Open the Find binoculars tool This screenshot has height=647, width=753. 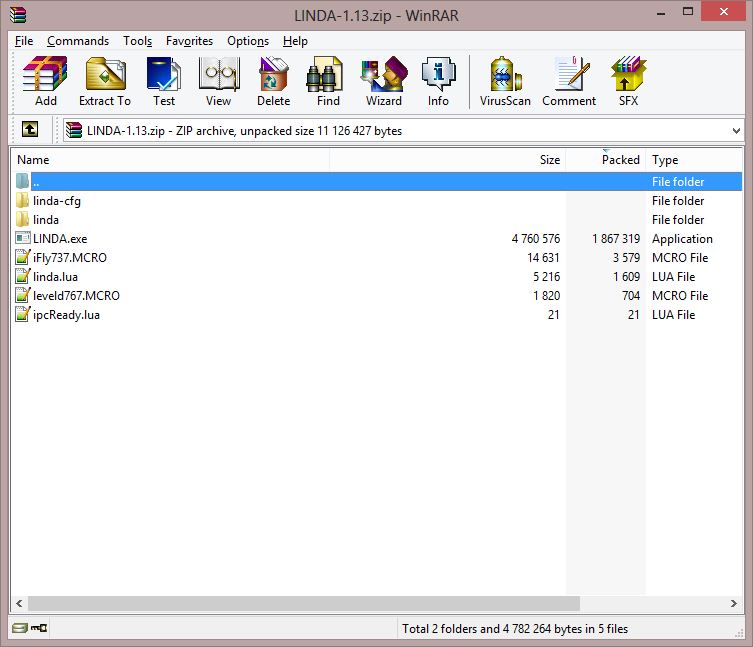point(328,81)
